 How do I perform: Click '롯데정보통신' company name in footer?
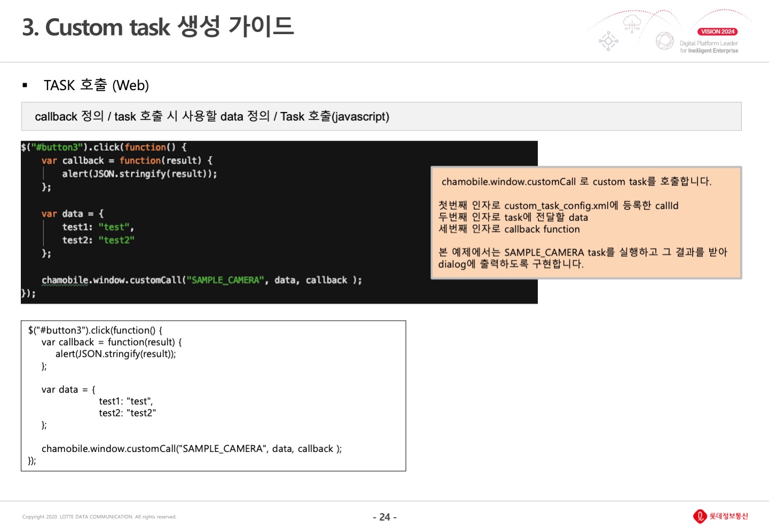point(728,516)
